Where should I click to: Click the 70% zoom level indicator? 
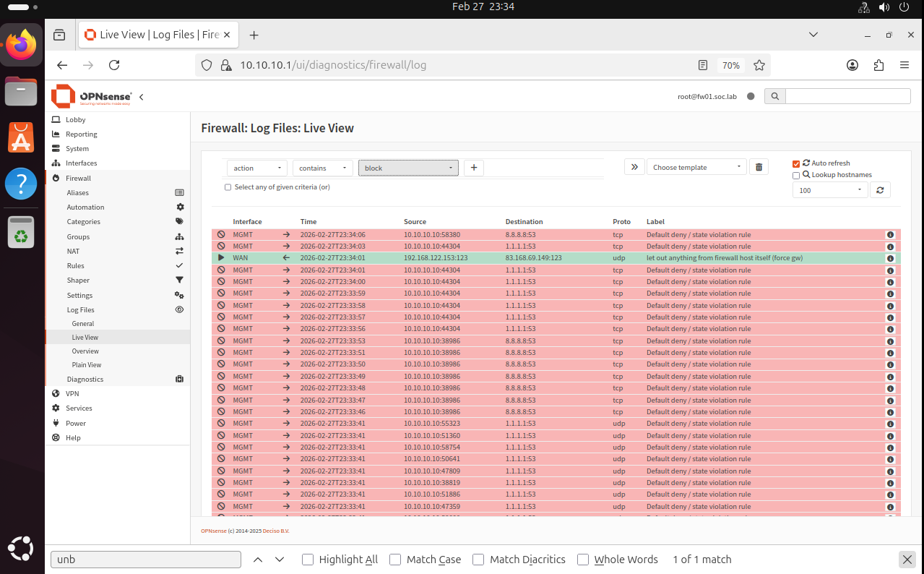(730, 65)
